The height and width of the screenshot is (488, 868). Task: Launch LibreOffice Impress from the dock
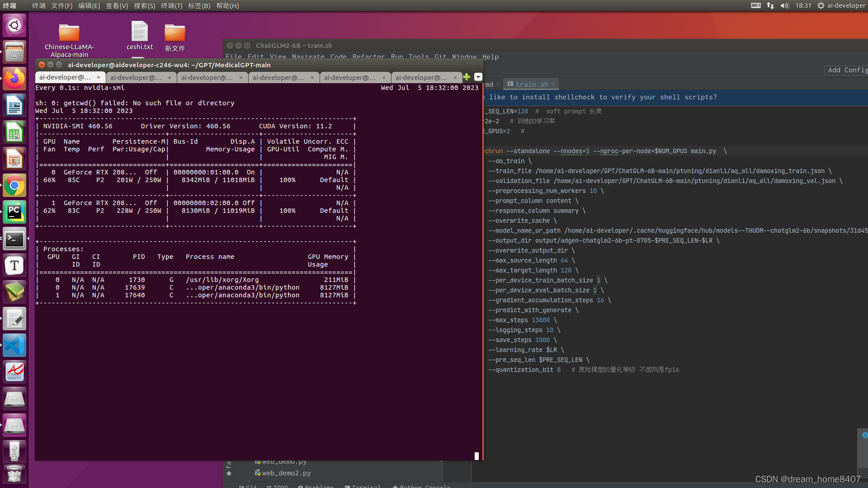14,159
